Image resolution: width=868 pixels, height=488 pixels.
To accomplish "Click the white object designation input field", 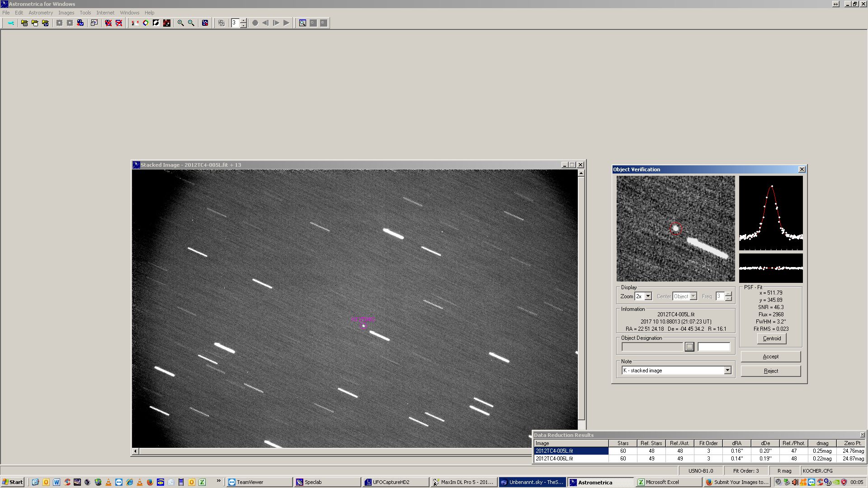I will [713, 347].
